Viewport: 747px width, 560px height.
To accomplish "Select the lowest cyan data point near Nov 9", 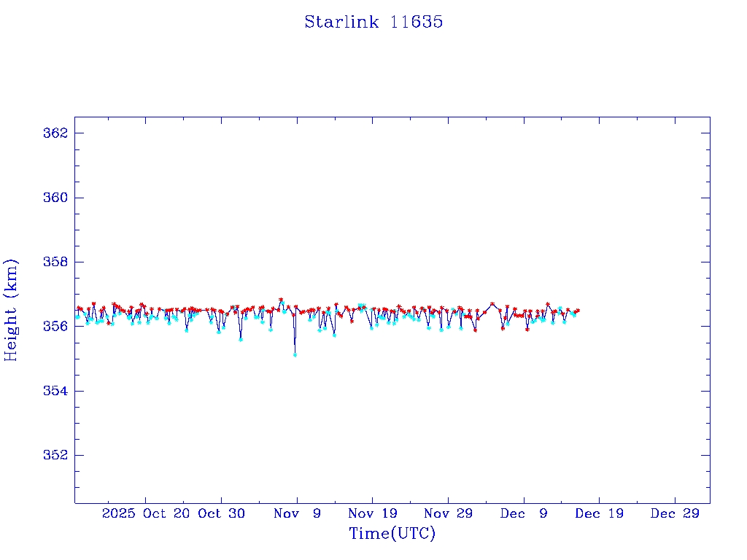I will [x=295, y=355].
